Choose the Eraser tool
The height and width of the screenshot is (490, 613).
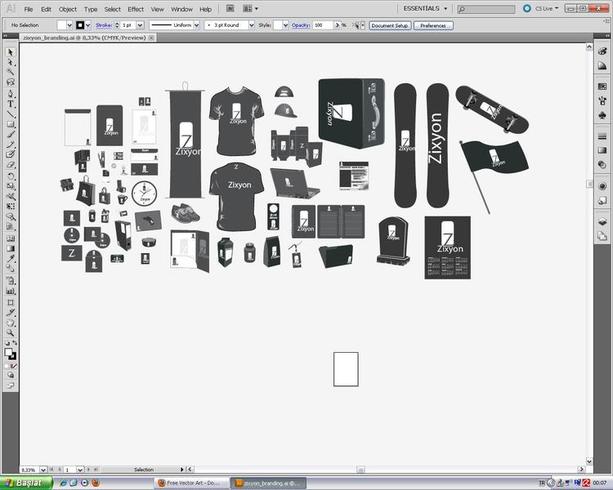(11, 165)
